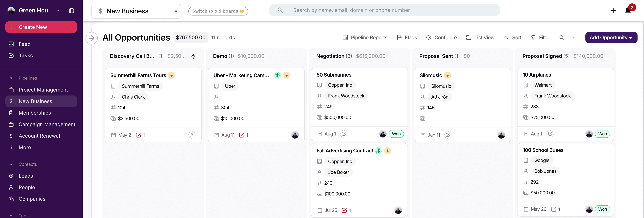Click the board search magnifier icon
Viewport: 644px width, 218px height.
point(562,38)
